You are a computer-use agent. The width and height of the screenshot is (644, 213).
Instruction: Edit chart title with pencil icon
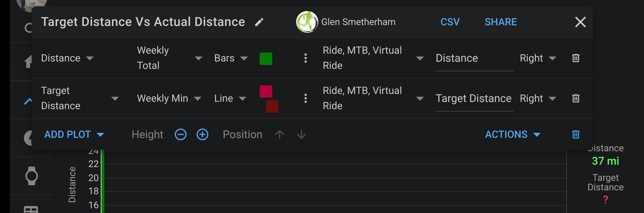tap(259, 22)
